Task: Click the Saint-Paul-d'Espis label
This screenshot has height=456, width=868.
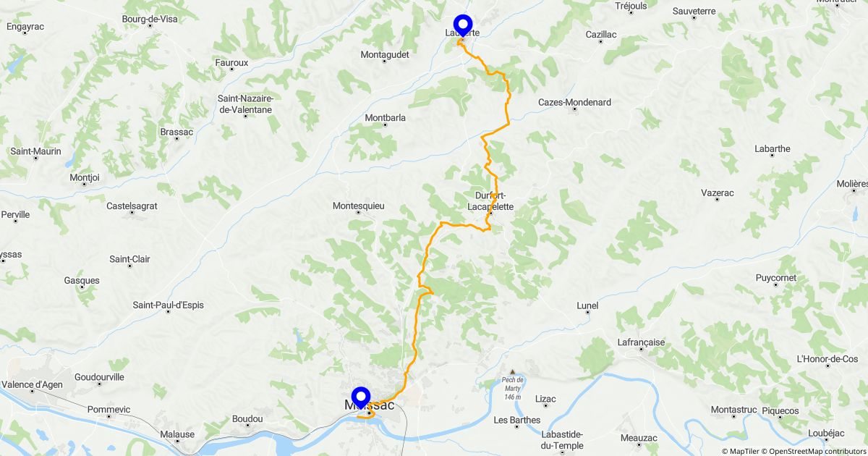Action: point(168,305)
